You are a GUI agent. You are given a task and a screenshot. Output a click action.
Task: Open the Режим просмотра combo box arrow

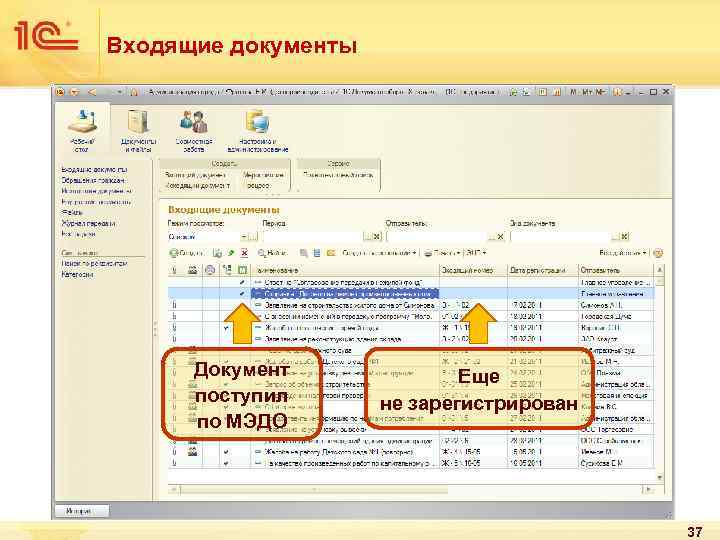click(244, 236)
